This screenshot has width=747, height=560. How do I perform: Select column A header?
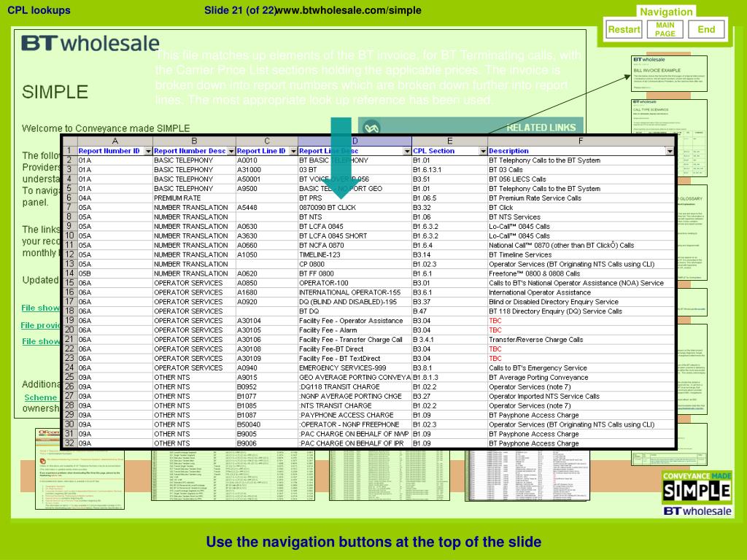[x=115, y=141]
